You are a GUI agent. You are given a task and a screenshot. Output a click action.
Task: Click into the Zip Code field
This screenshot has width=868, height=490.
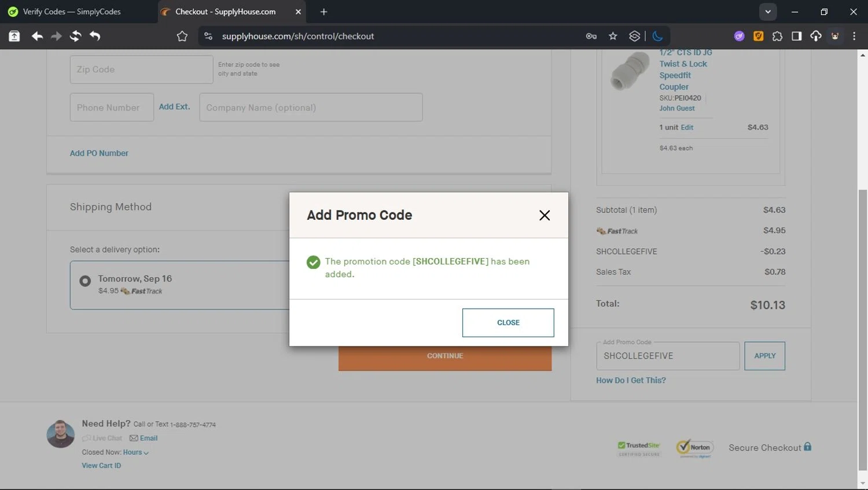pos(141,69)
